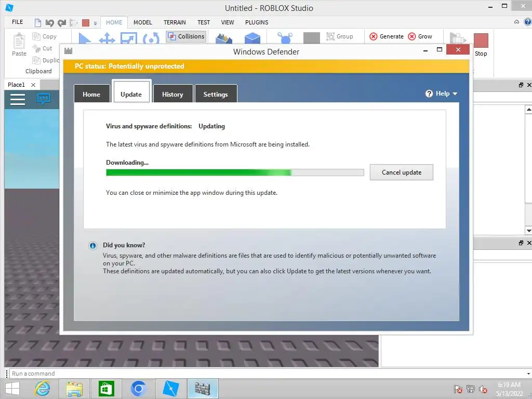
Task: Click the large Stop button in ribbon
Action: [481, 45]
